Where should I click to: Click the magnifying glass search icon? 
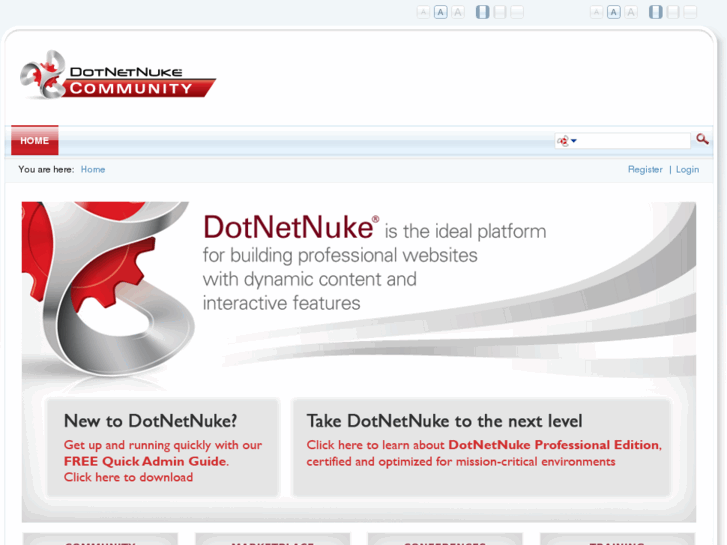(702, 139)
